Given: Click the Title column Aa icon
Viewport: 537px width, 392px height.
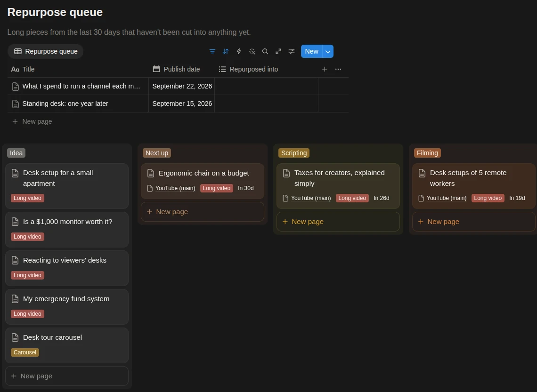Looking at the screenshot, I should [x=15, y=69].
